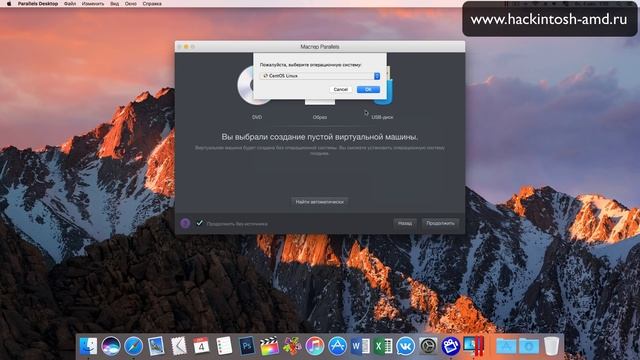Click the 'Продолжить' button
Image resolution: width=640 pixels, height=360 pixels.
[440, 223]
